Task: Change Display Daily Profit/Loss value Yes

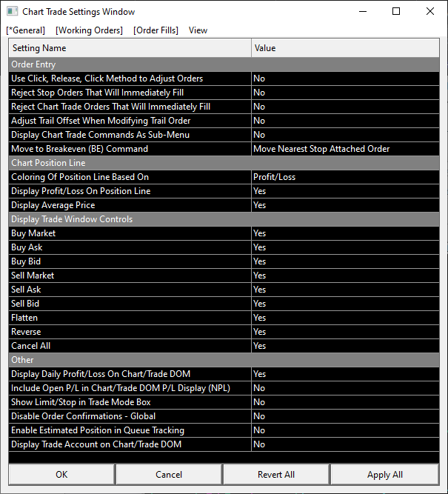Action: point(345,374)
